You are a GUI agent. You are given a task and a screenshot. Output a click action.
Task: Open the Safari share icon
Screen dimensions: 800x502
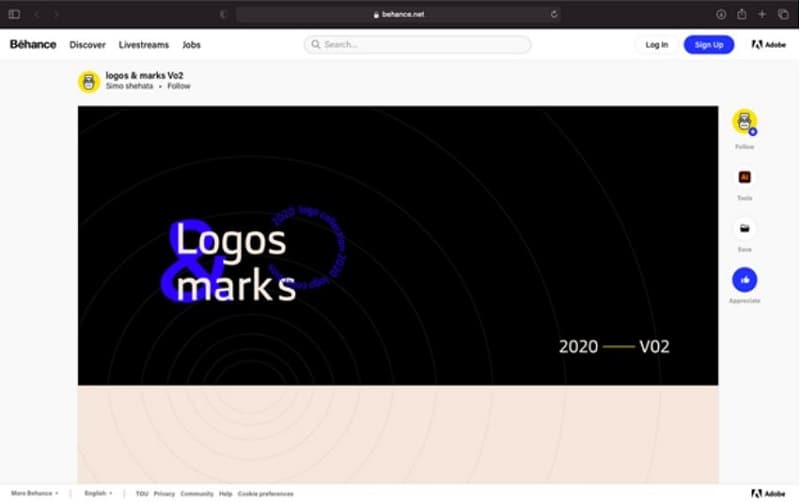tap(742, 14)
